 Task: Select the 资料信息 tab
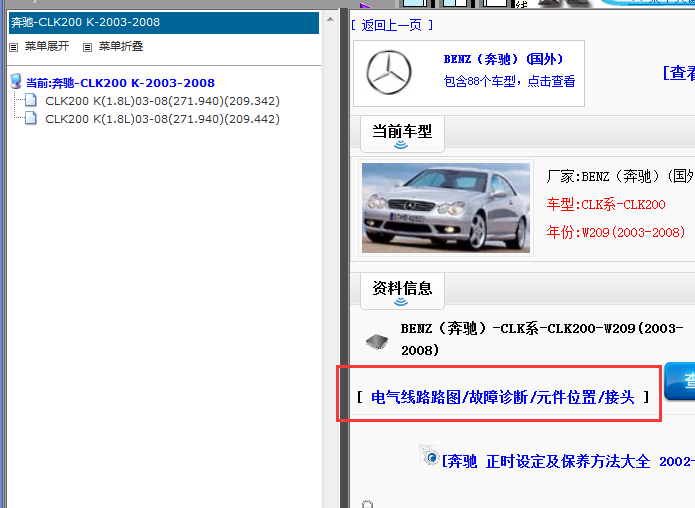(x=402, y=290)
